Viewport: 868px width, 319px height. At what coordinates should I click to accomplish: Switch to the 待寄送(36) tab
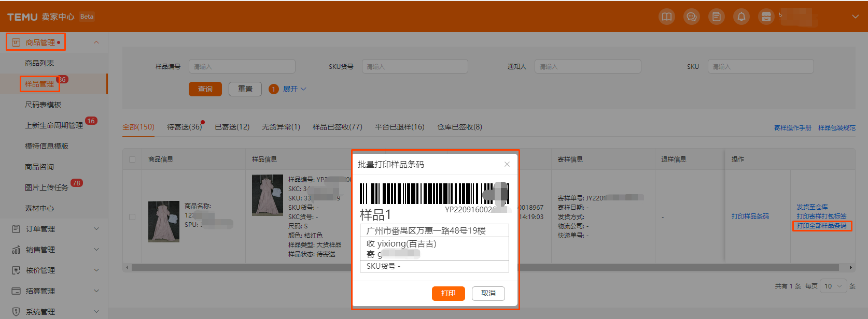[184, 127]
